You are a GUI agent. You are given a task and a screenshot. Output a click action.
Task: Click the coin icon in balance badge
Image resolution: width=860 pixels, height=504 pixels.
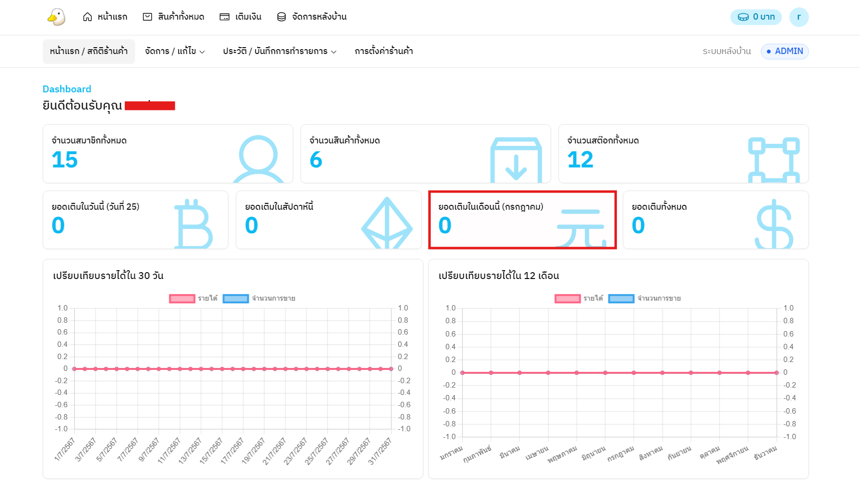[x=744, y=17]
